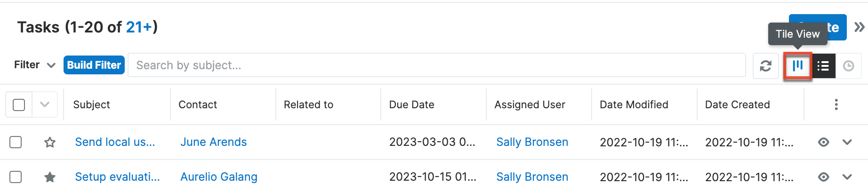Open bulk actions dropdown arrow in header
The image size is (868, 192).
pos(45,104)
